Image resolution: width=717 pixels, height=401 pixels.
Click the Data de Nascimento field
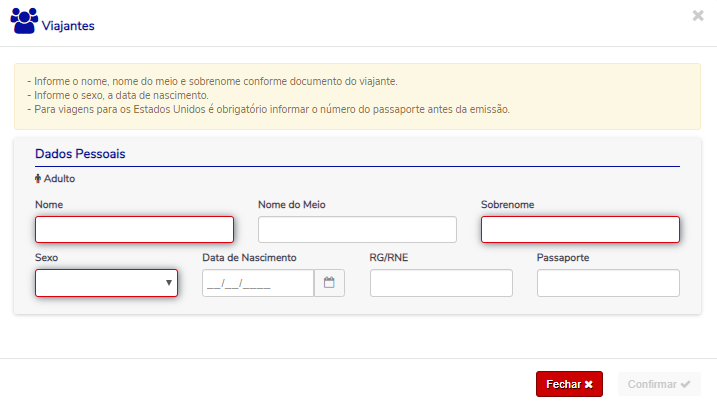pyautogui.click(x=258, y=283)
